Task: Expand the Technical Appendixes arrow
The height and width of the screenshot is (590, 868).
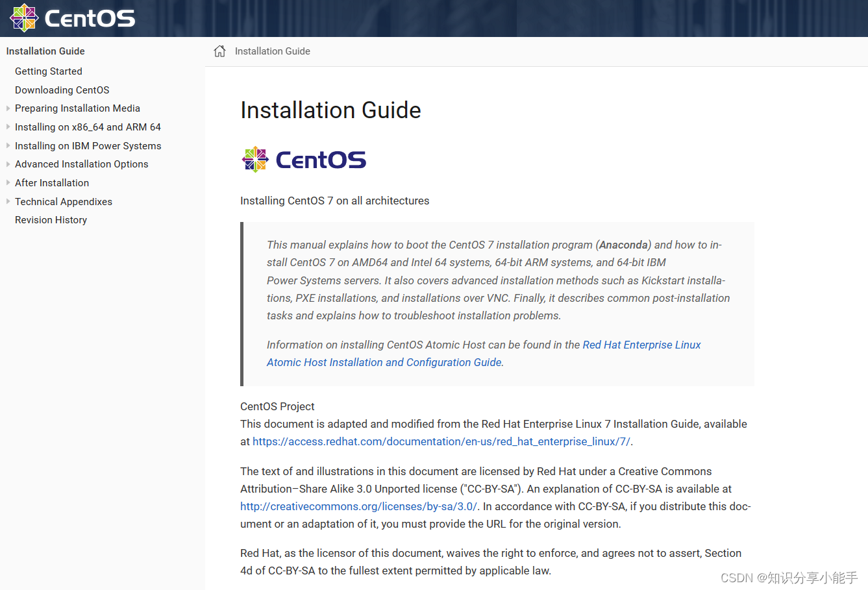Action: coord(8,202)
